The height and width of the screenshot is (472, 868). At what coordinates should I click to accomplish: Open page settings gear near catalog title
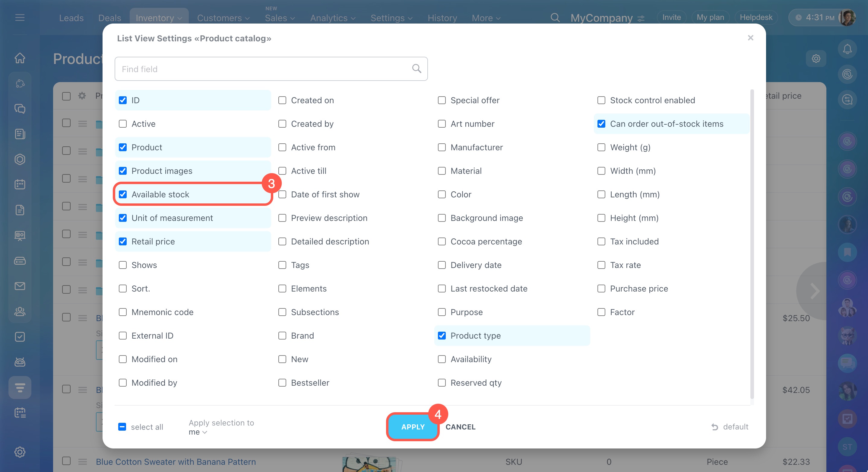click(x=816, y=59)
